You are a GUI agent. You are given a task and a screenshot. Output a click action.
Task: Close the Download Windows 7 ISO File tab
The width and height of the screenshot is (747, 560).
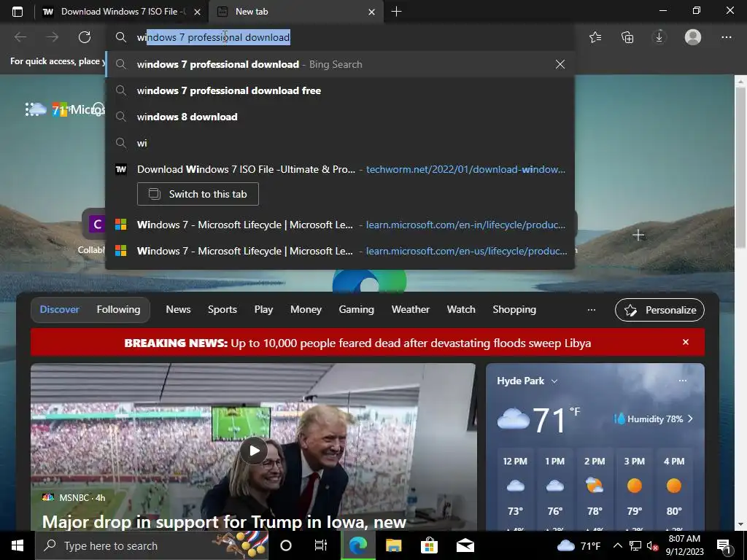(x=197, y=12)
